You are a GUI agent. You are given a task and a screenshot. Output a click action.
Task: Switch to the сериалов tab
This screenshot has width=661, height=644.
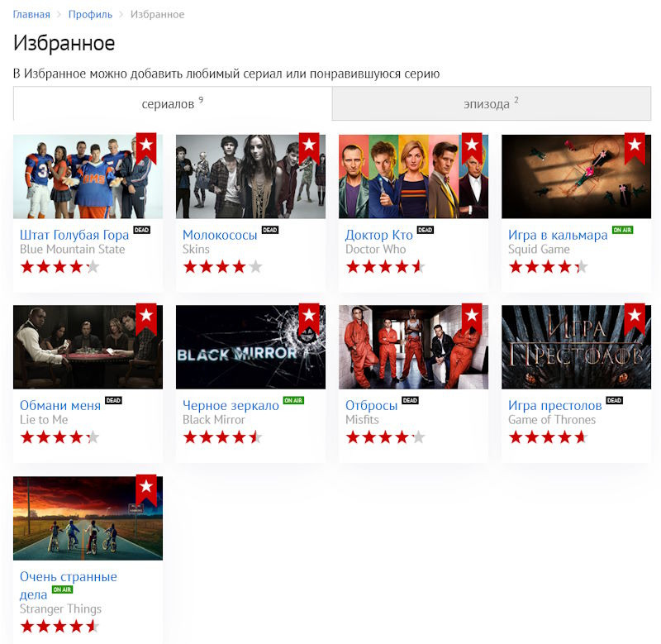coord(173,103)
